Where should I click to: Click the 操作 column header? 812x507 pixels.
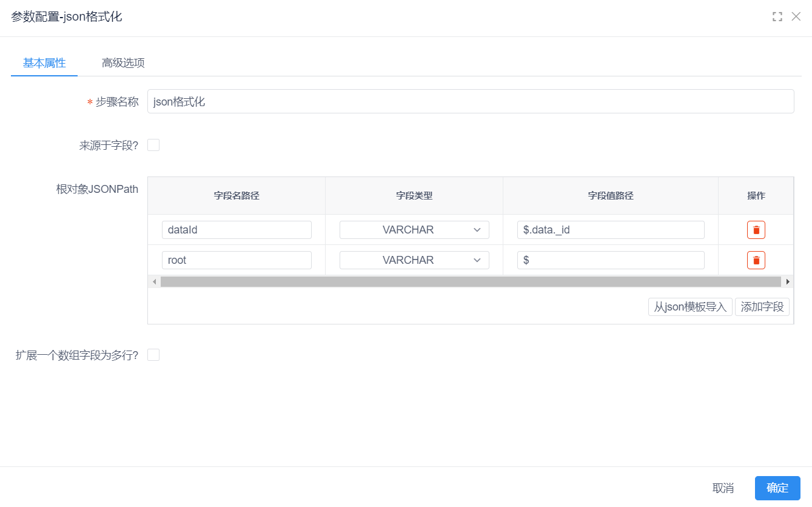pyautogui.click(x=756, y=196)
